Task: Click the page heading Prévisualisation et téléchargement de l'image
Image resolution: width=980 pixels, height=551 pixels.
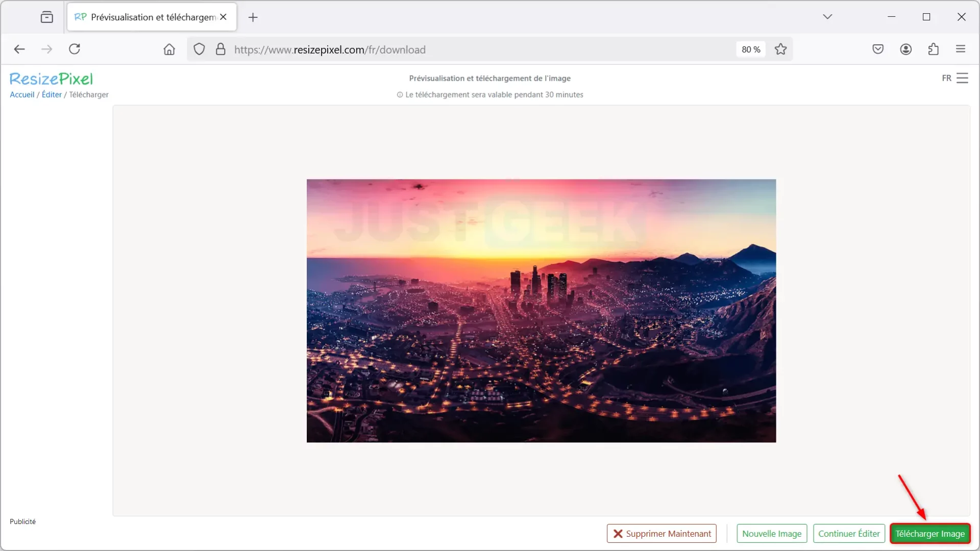Action: (490, 79)
